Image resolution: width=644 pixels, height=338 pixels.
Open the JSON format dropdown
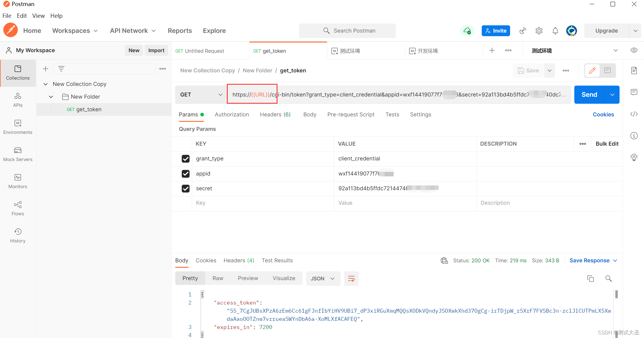[323, 278]
